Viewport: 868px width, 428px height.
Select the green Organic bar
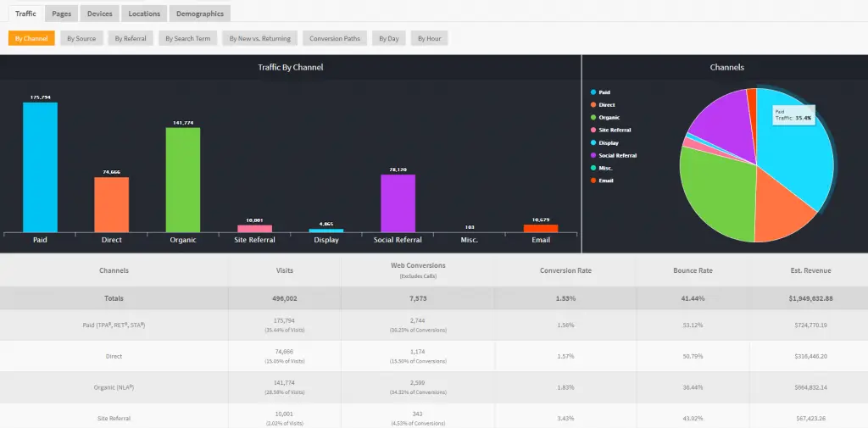point(183,180)
